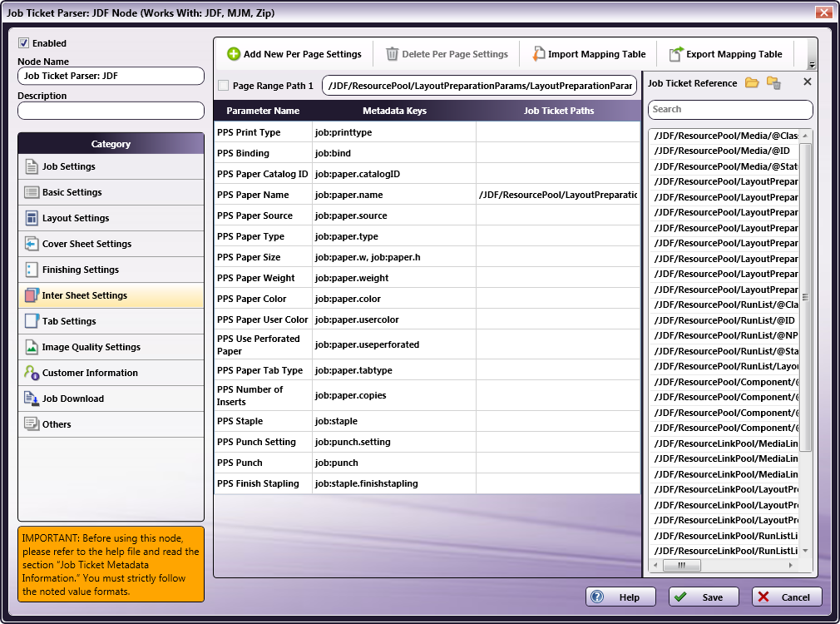The width and height of the screenshot is (840, 624).
Task: Expand the toolbar overflow arrow
Action: coord(813,65)
